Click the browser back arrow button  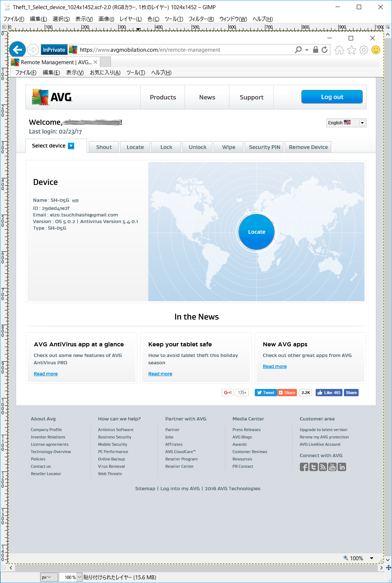pyautogui.click(x=18, y=50)
